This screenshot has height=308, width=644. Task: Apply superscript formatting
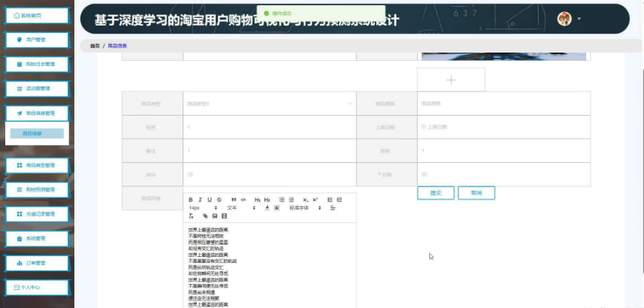point(315,200)
